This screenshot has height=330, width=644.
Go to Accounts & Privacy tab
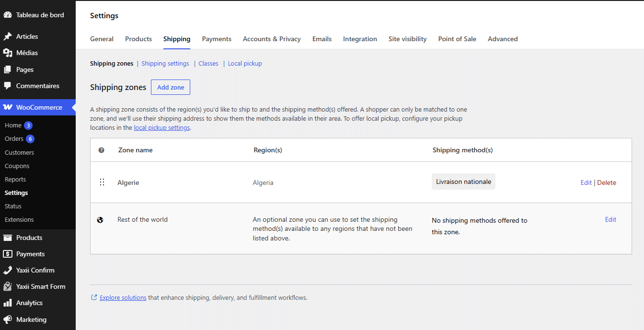tap(272, 39)
